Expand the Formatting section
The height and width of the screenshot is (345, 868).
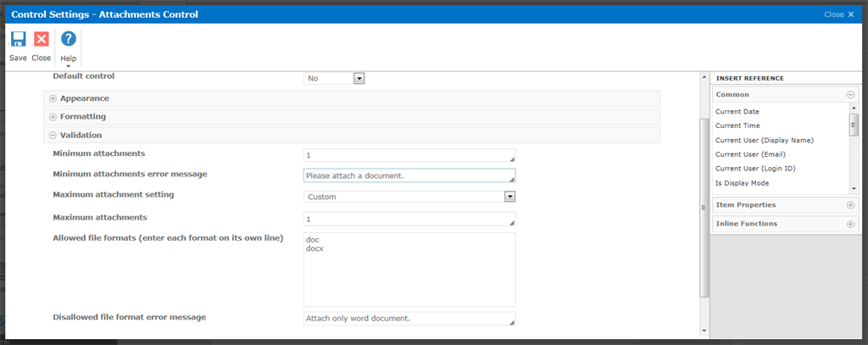tap(53, 116)
